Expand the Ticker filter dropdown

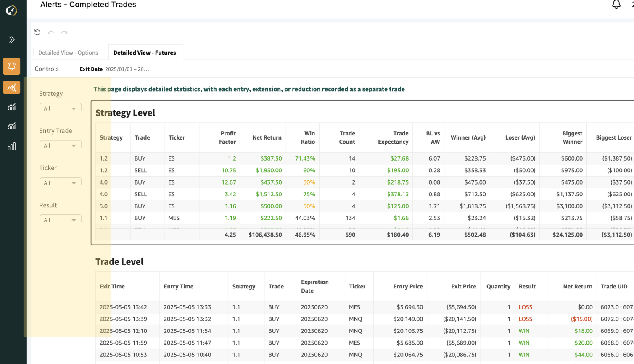pyautogui.click(x=61, y=183)
